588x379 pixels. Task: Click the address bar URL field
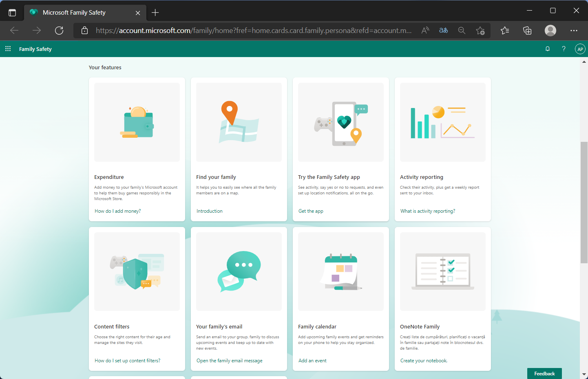point(253,31)
